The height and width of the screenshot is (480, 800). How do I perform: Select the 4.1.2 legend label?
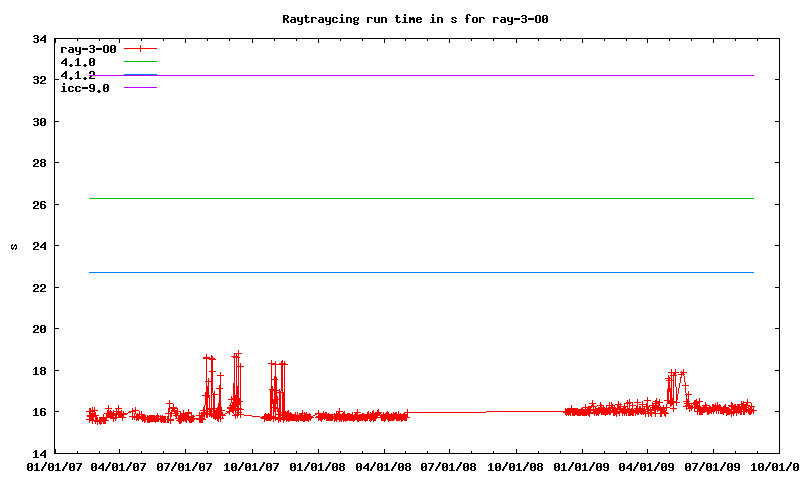(x=78, y=75)
